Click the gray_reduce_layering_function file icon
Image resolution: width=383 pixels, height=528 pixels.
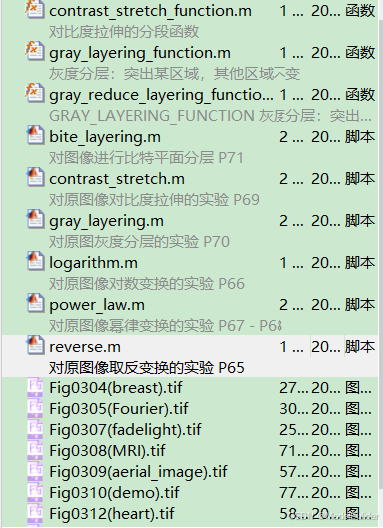coord(35,93)
